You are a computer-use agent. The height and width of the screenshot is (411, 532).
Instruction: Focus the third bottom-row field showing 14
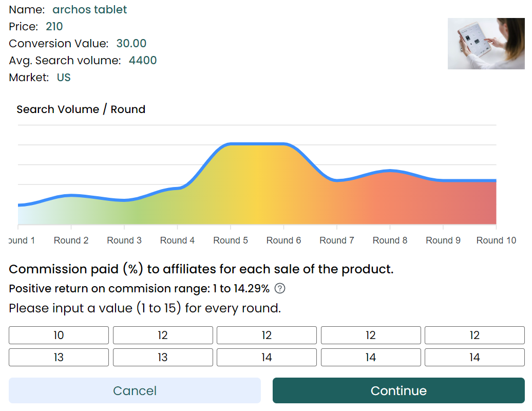click(x=267, y=358)
